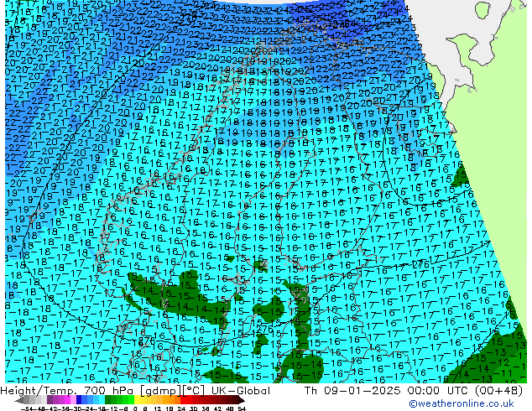Click the '-54' legend scale label

pos(27,408)
